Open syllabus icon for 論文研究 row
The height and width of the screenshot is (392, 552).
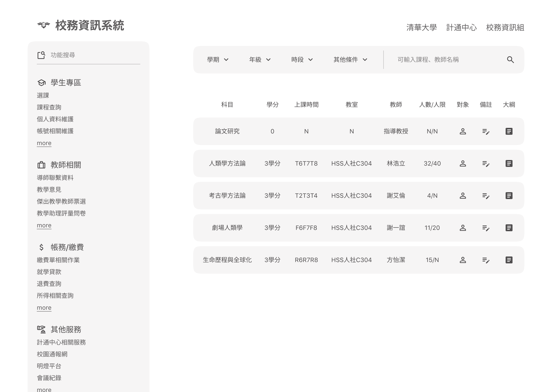(509, 131)
